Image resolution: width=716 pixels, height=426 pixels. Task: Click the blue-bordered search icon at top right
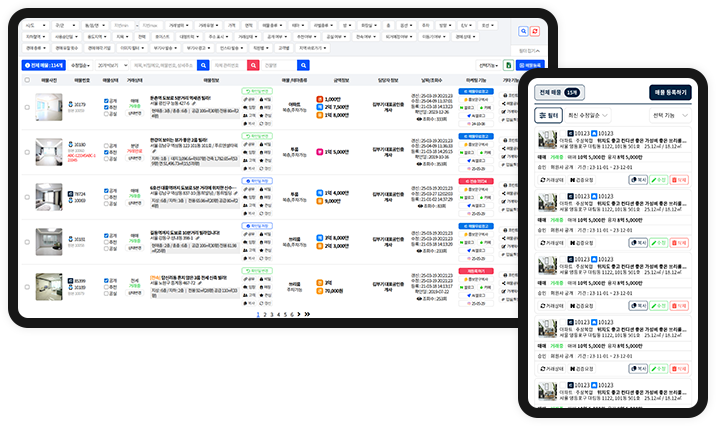(524, 33)
